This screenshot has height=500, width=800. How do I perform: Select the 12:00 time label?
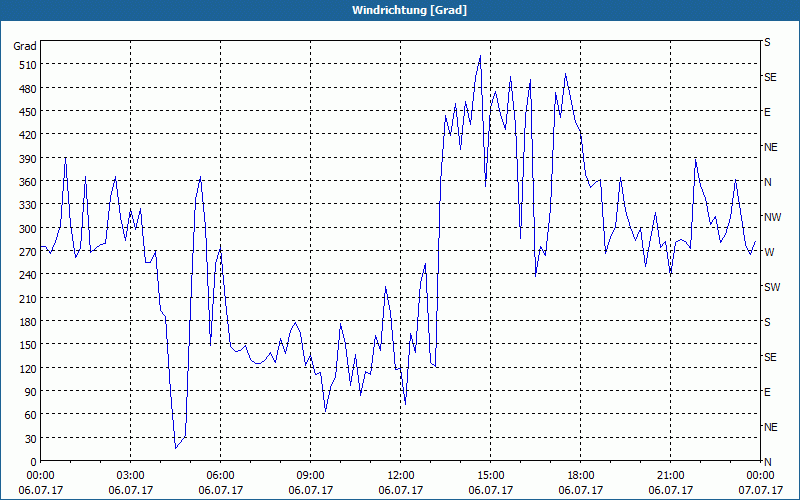coord(401,476)
